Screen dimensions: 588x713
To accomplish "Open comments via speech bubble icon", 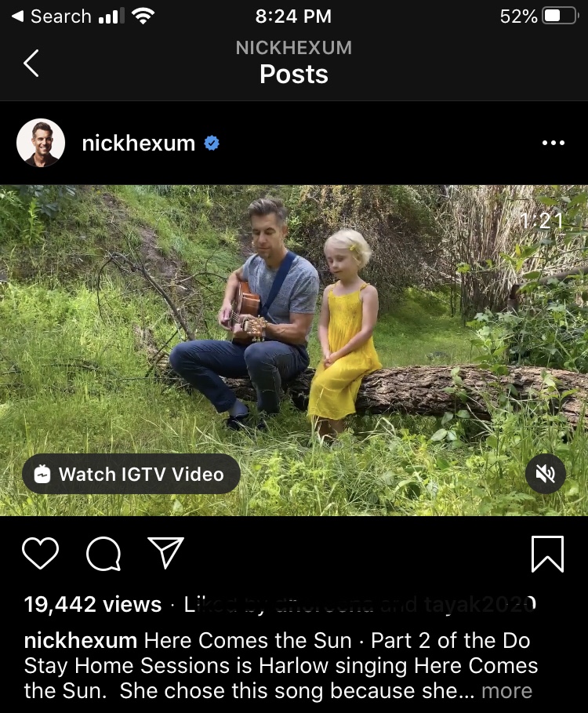I will tap(103, 554).
